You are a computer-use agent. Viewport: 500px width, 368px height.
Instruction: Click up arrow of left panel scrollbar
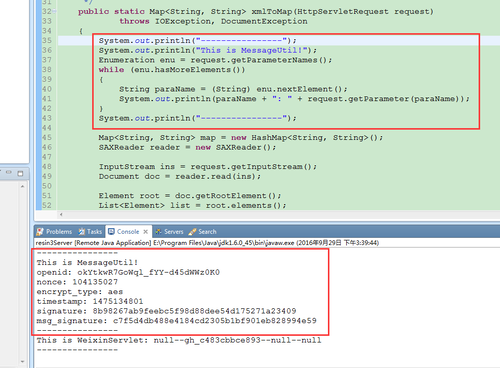tap(22, 186)
